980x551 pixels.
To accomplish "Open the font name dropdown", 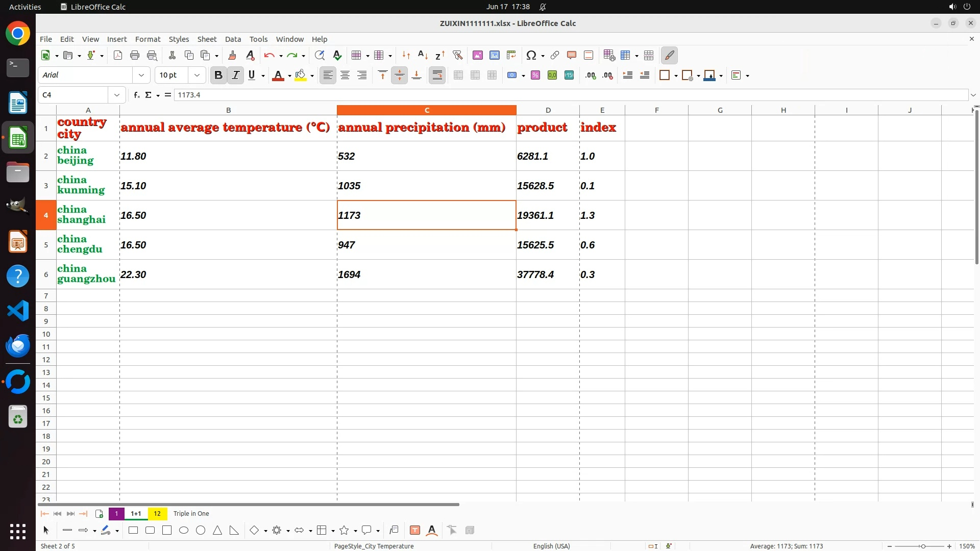I will (141, 75).
